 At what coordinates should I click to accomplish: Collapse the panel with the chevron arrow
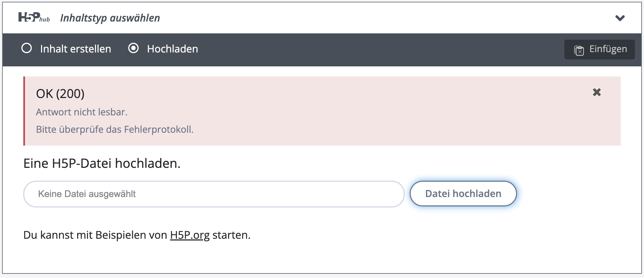point(620,18)
